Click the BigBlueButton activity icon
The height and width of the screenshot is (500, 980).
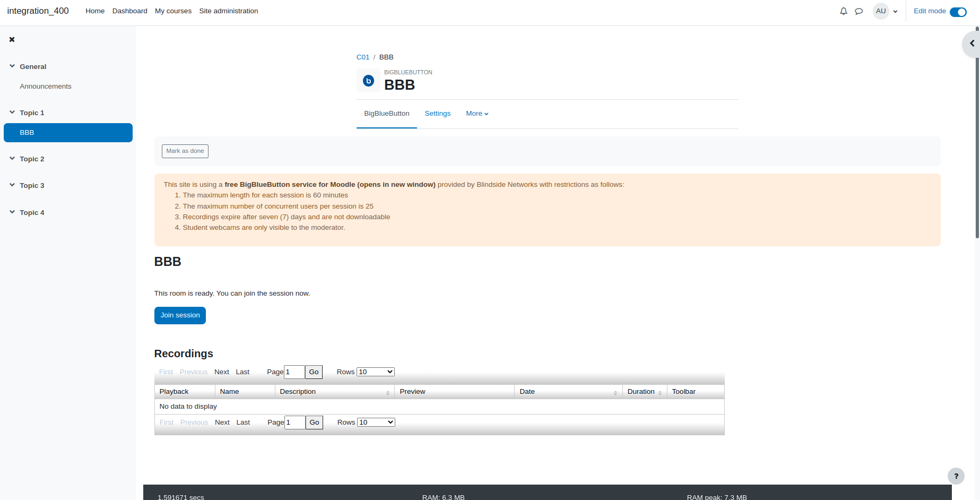(x=368, y=81)
